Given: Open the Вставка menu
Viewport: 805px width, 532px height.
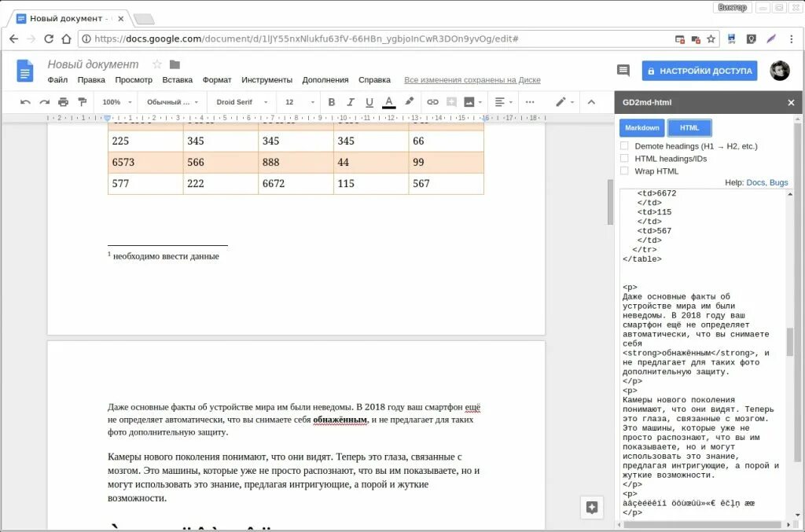Looking at the screenshot, I should click(177, 80).
